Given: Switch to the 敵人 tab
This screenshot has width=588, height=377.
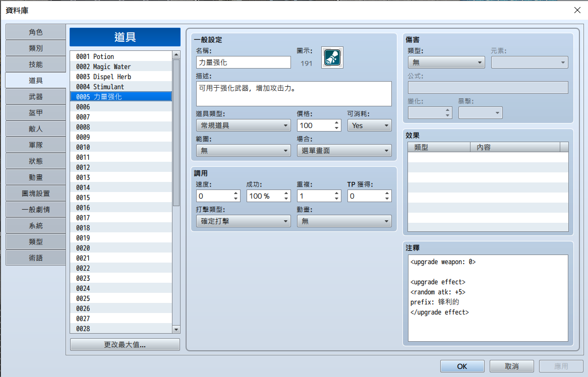Looking at the screenshot, I should click(x=36, y=129).
